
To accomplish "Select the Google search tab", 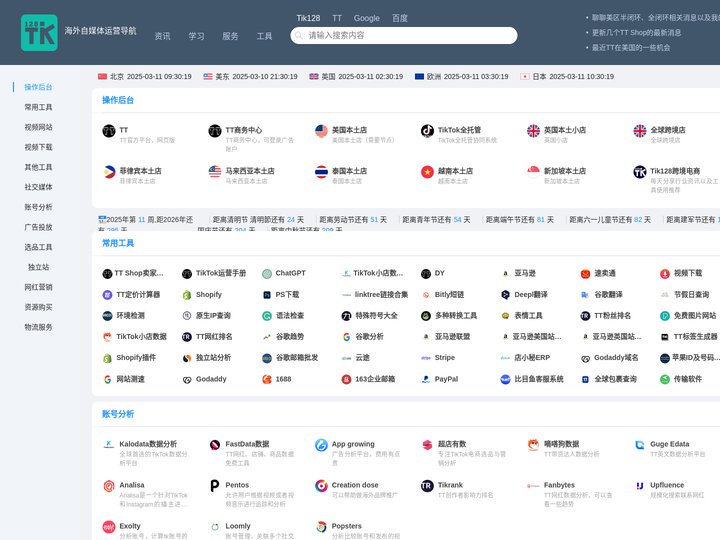I will [x=366, y=18].
